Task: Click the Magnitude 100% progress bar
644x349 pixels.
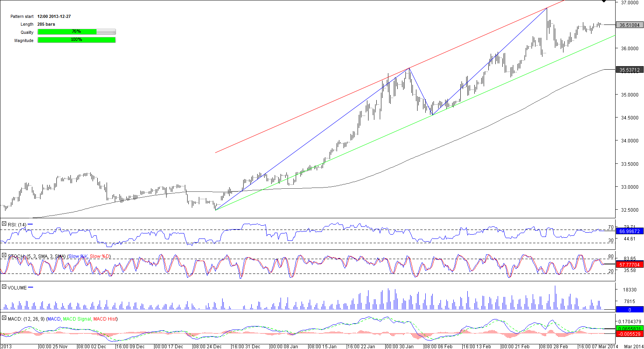Action: click(x=77, y=40)
